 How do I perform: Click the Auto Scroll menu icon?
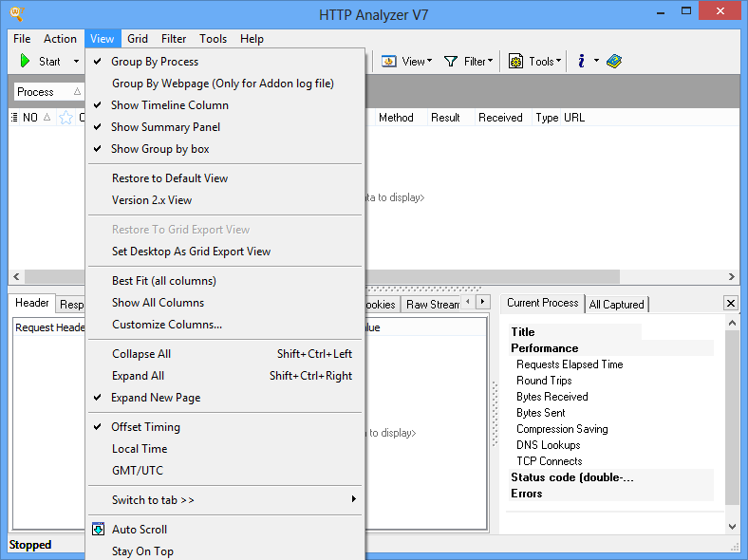point(99,529)
